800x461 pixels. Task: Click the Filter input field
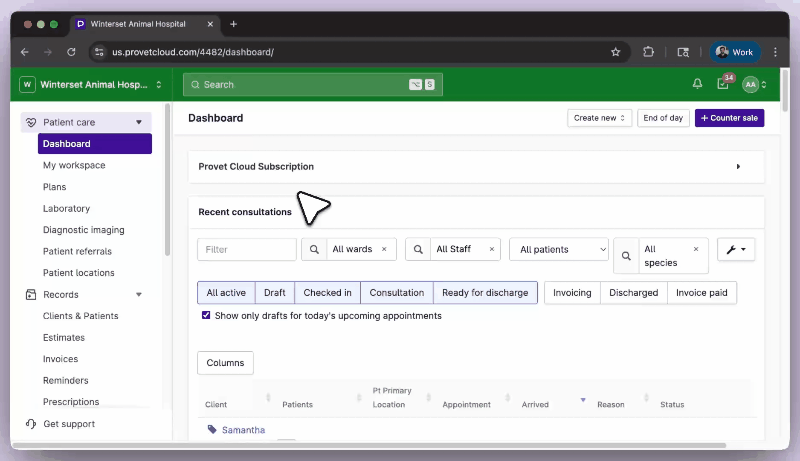click(246, 249)
